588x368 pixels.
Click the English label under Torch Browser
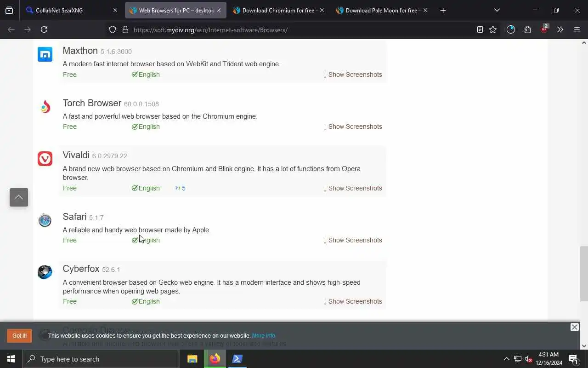pos(146,126)
